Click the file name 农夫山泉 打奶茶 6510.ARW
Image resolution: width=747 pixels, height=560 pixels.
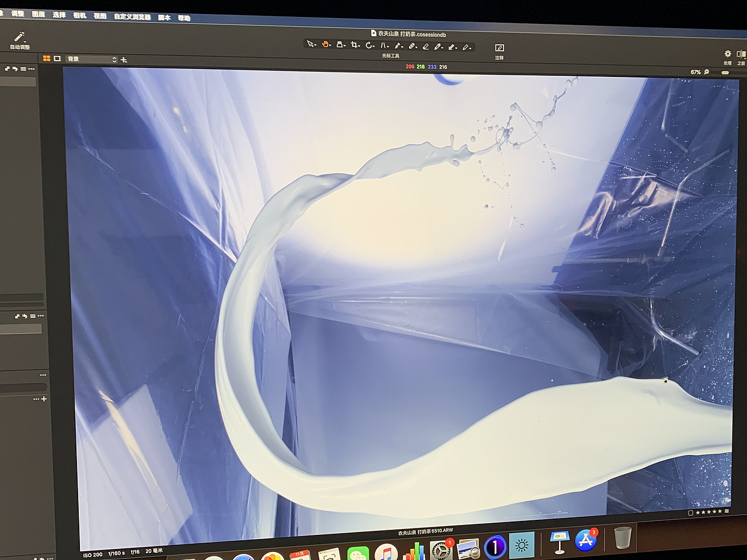coord(425,531)
